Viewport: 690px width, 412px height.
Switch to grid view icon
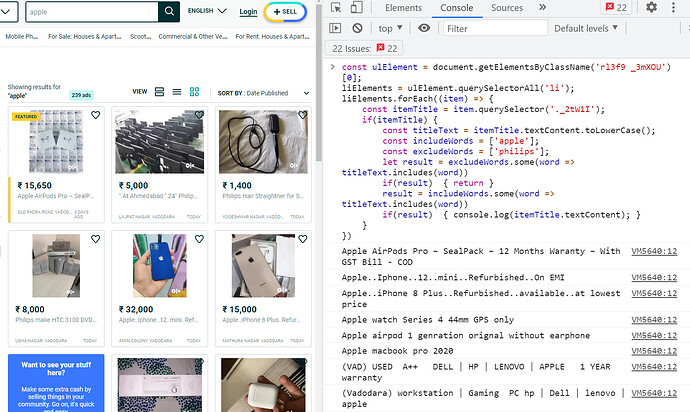point(195,92)
